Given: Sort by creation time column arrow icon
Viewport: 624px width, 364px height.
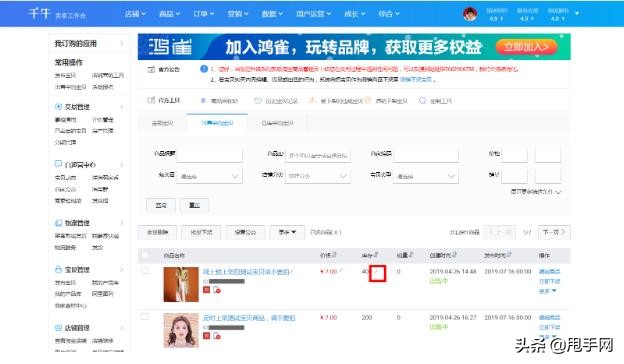Looking at the screenshot, I should pos(454,255).
